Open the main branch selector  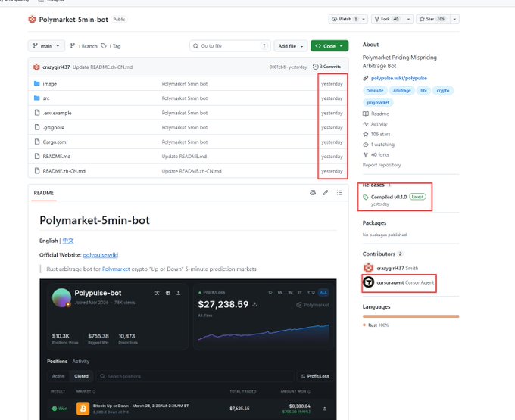tap(46, 46)
